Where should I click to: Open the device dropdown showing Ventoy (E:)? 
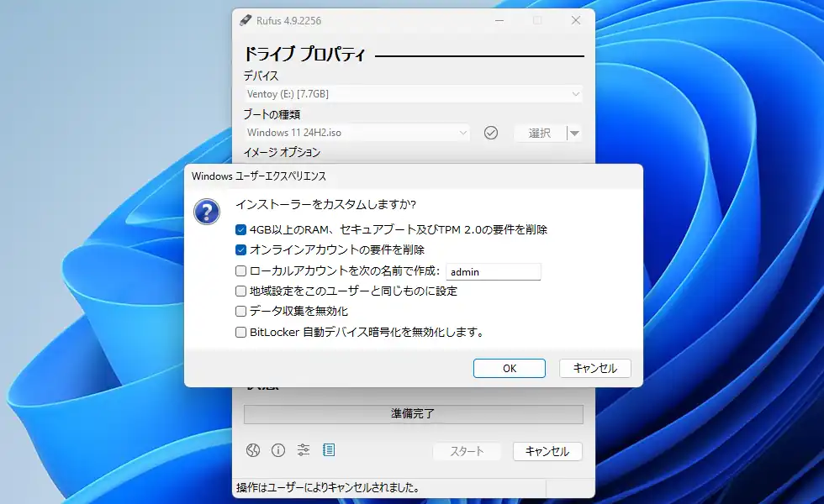[x=413, y=94]
